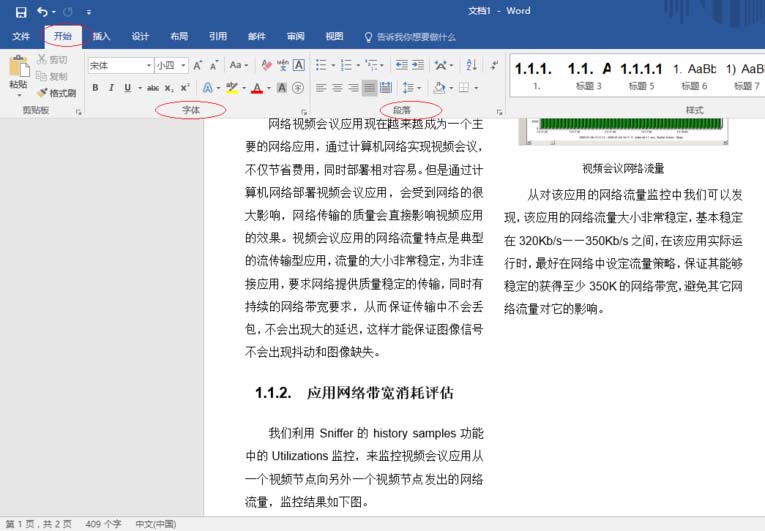
Task: Click the character border icon
Action: tap(299, 65)
